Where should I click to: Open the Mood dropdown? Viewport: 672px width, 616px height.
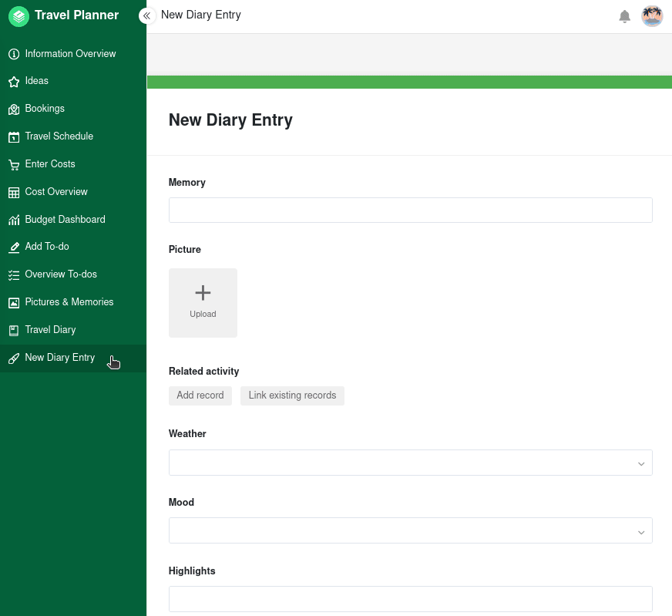coord(410,530)
